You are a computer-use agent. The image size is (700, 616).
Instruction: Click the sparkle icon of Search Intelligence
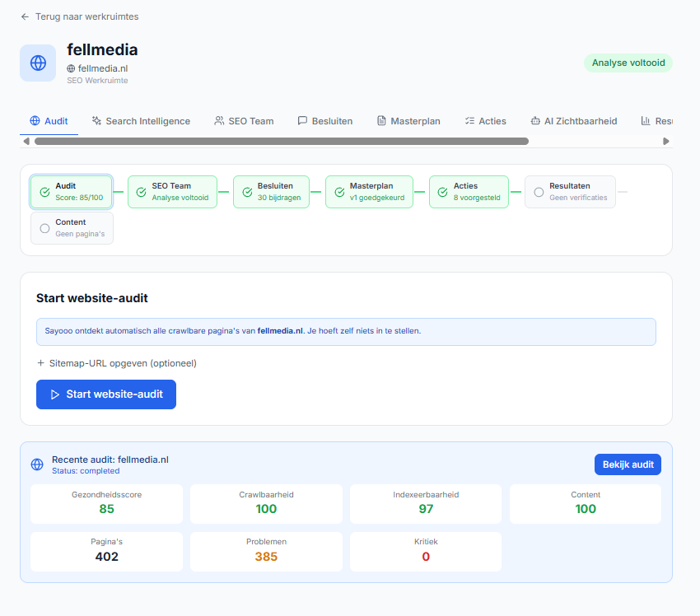click(96, 120)
